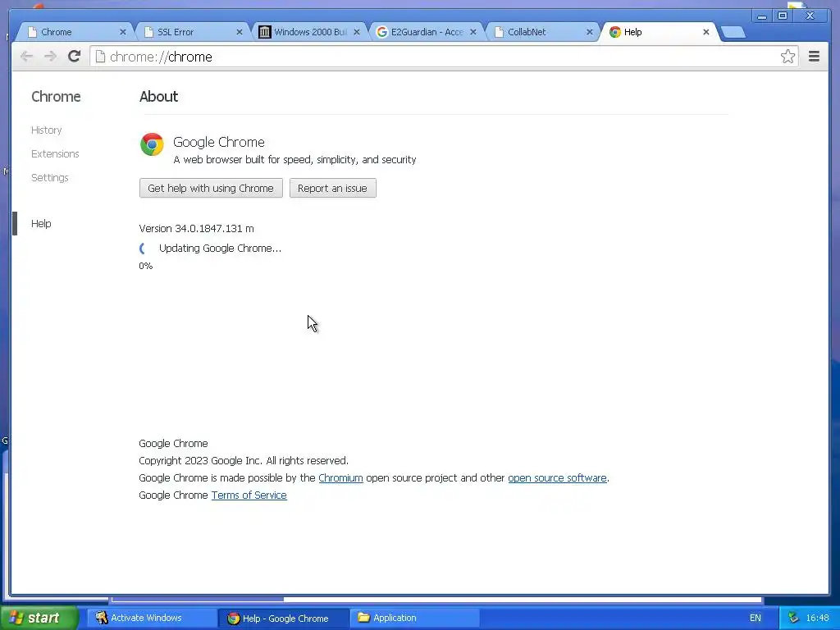840x630 pixels.
Task: Click the Google Chrome logo
Action: coord(152,144)
